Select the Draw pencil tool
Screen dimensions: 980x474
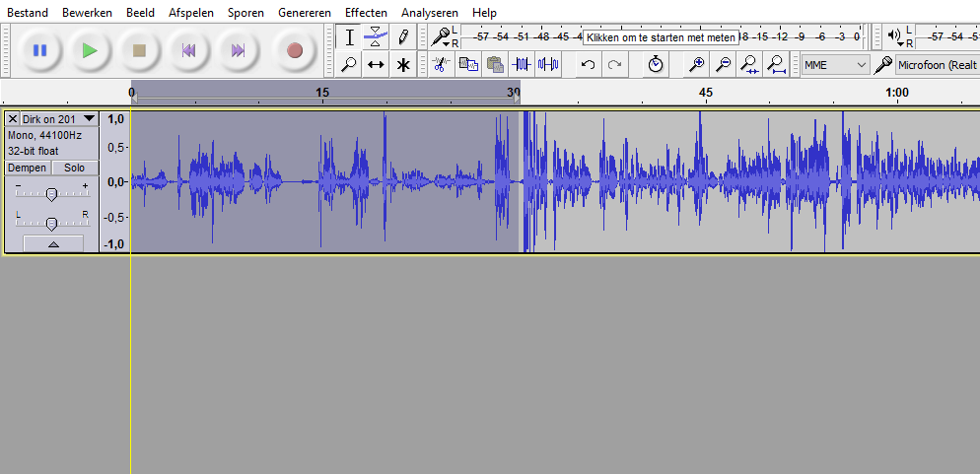(403, 36)
